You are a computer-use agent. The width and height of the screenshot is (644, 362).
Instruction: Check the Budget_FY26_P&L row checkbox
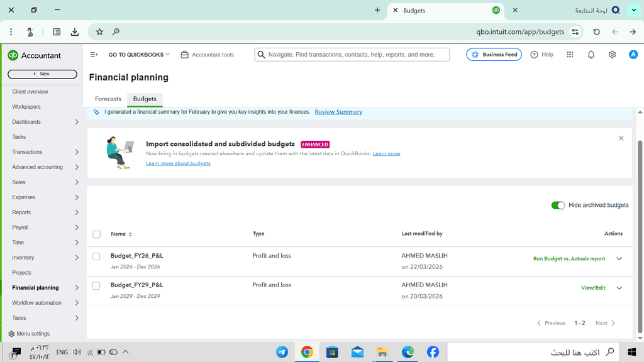(96, 256)
